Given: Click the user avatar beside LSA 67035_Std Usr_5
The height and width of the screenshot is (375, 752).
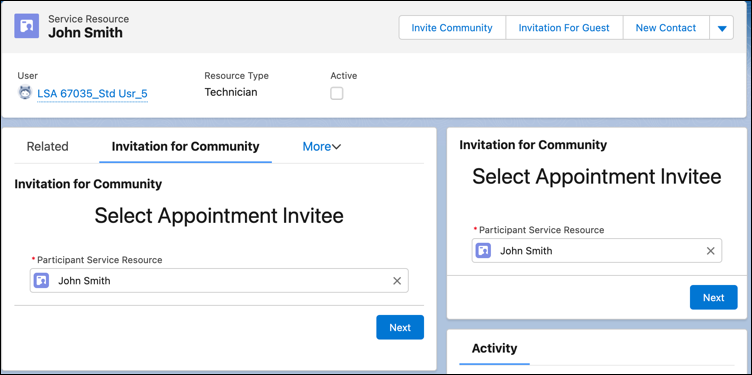Looking at the screenshot, I should click(25, 93).
